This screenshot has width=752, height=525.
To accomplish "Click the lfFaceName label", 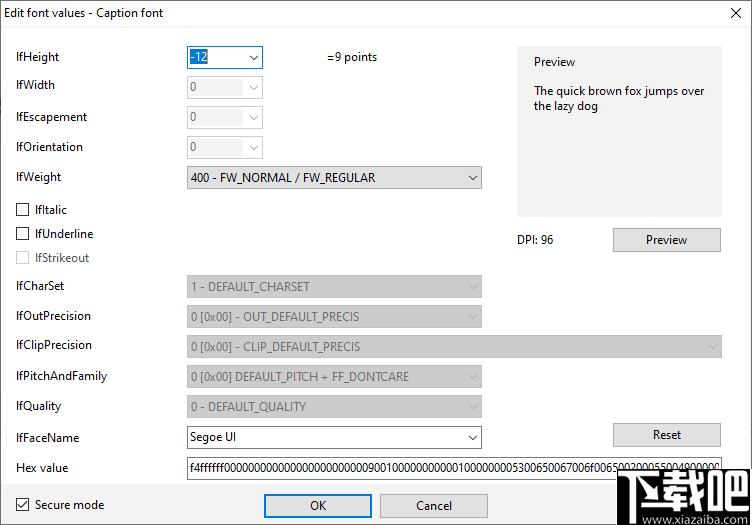I will point(47,438).
